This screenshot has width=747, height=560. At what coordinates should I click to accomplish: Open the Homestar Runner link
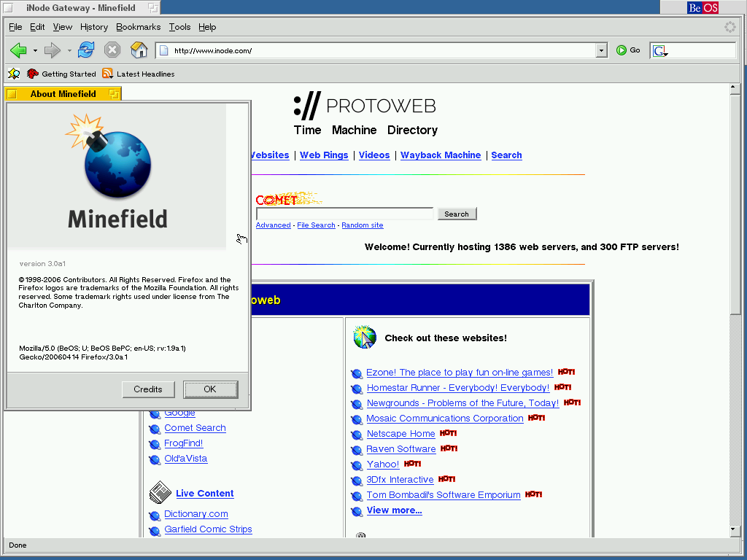point(458,388)
